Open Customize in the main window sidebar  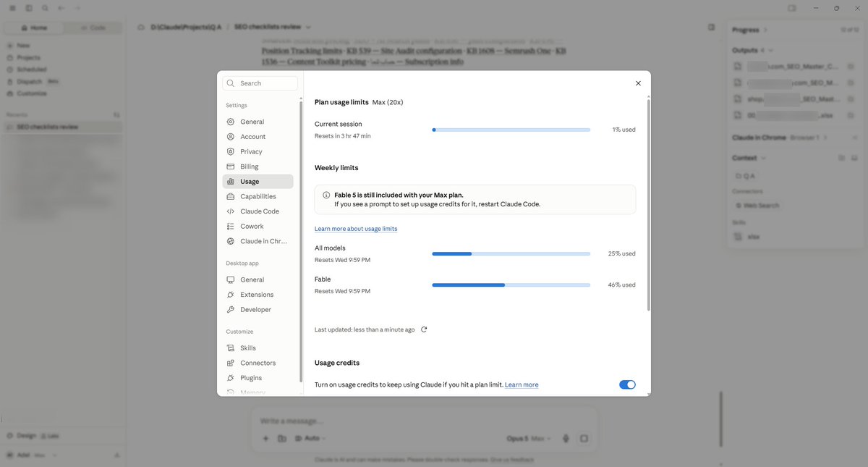tap(31, 93)
